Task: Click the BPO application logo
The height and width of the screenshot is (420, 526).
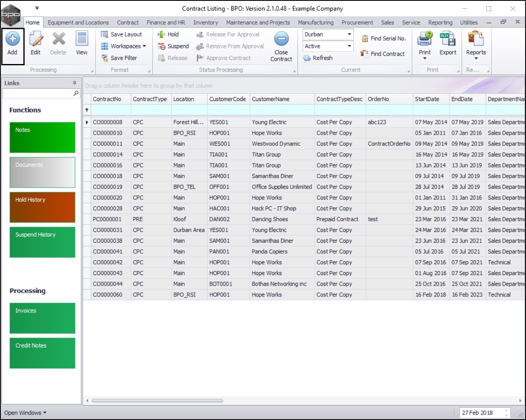Action: tap(11, 16)
